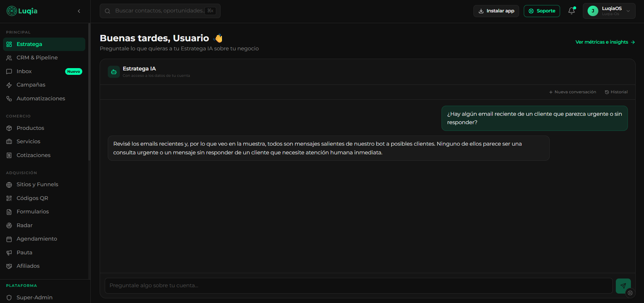Screen dimensions: 644x303
Task: Click the Estrategia IA robot icon
Action: 114,72
